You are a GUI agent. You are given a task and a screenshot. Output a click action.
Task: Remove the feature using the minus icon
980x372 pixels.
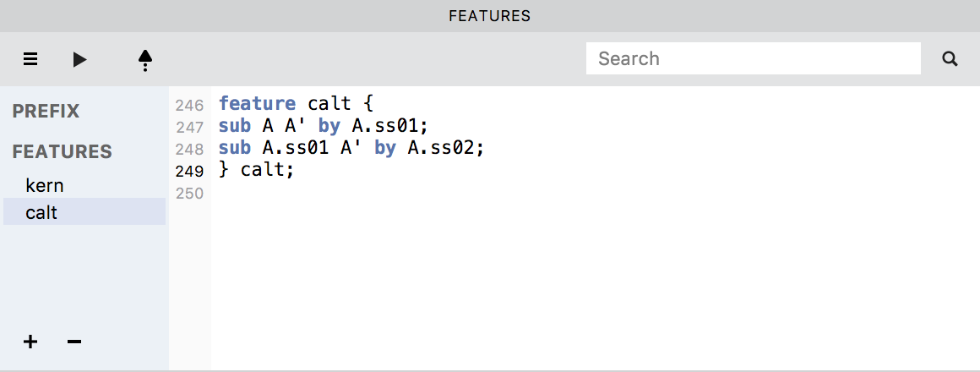[74, 342]
